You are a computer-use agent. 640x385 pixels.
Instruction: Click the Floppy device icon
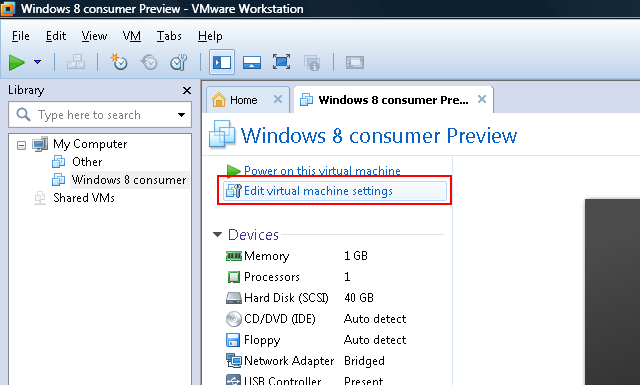(233, 340)
